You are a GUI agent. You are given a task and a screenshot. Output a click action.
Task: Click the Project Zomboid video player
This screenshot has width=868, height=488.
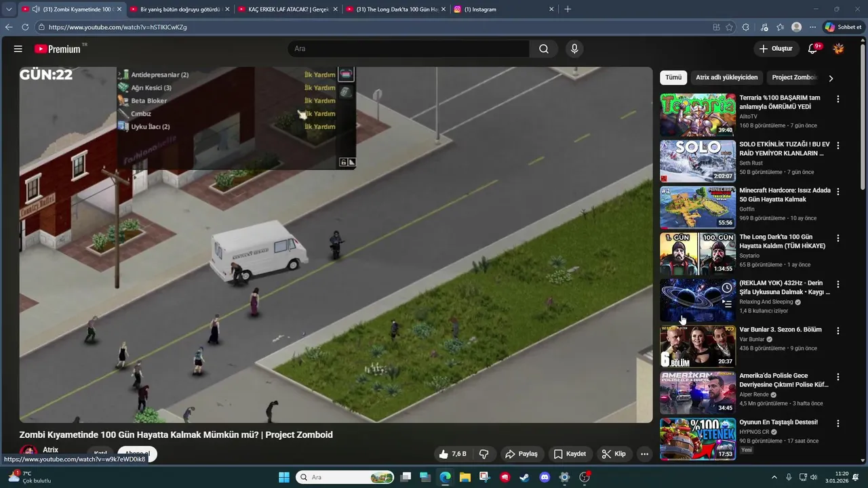tap(336, 245)
